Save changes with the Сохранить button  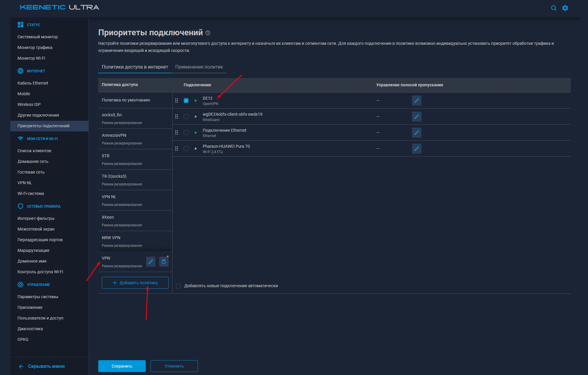[x=122, y=366]
